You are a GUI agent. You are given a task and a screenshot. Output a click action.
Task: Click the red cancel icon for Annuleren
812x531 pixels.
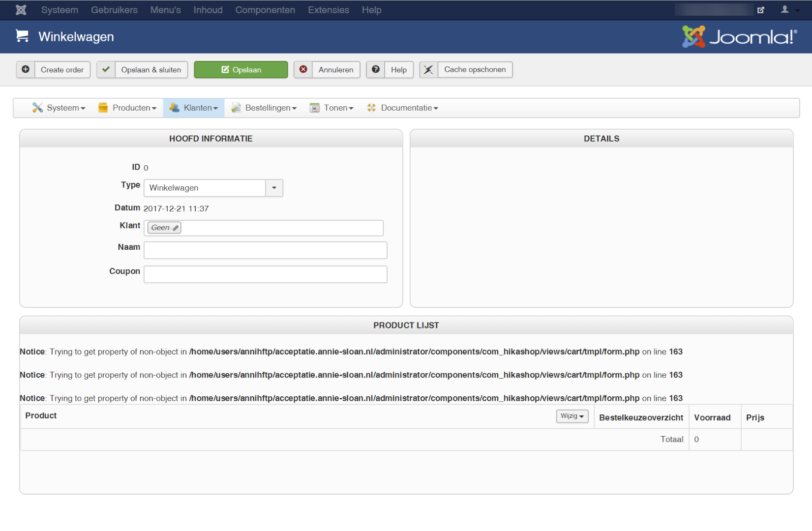click(303, 69)
